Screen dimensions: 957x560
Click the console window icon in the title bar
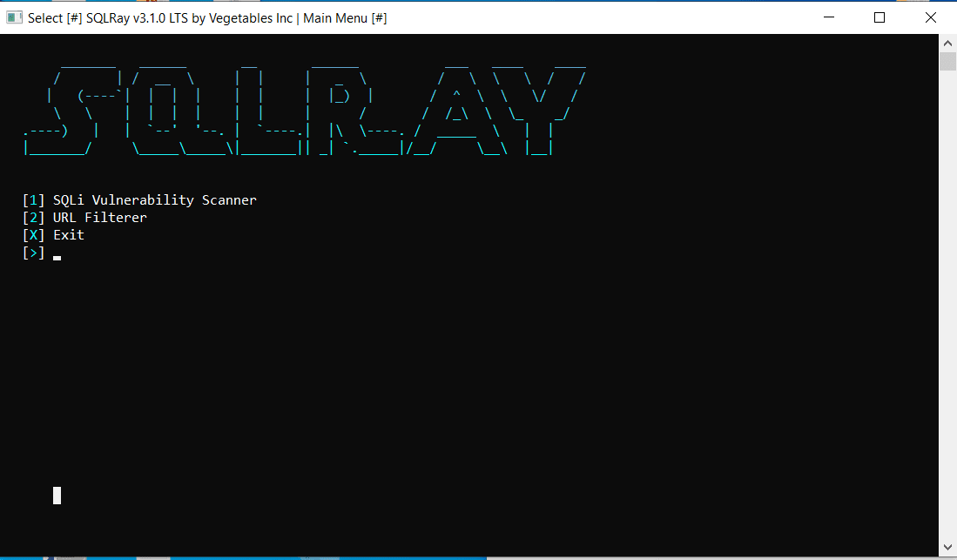coord(14,17)
